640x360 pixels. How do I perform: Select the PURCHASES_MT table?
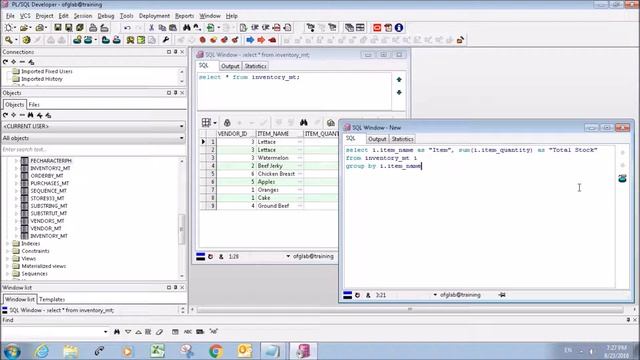pyautogui.click(x=49, y=183)
